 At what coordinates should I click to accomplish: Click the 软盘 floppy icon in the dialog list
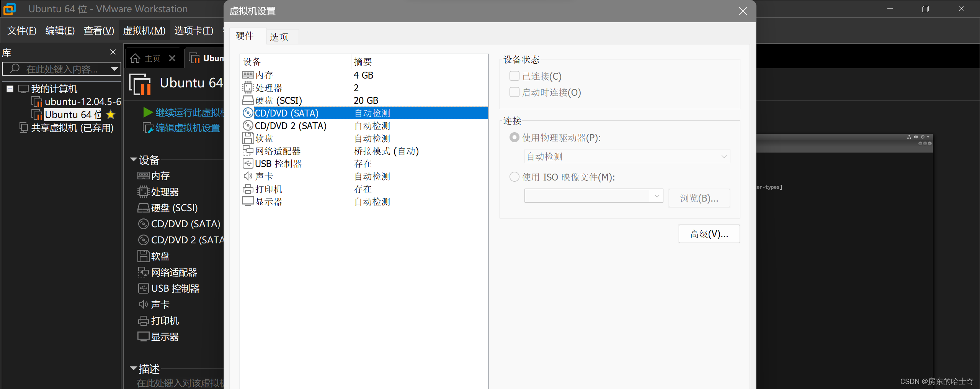[x=248, y=138]
